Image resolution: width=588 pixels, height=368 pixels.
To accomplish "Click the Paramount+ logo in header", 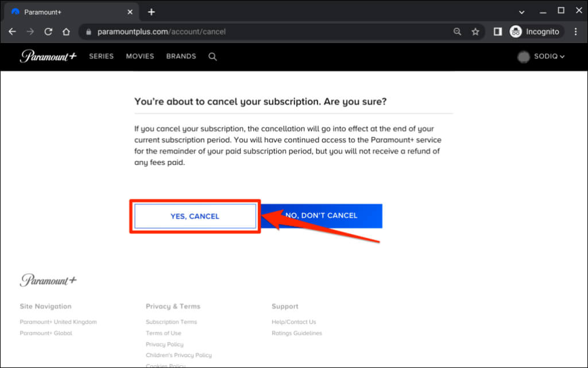I will coord(48,56).
